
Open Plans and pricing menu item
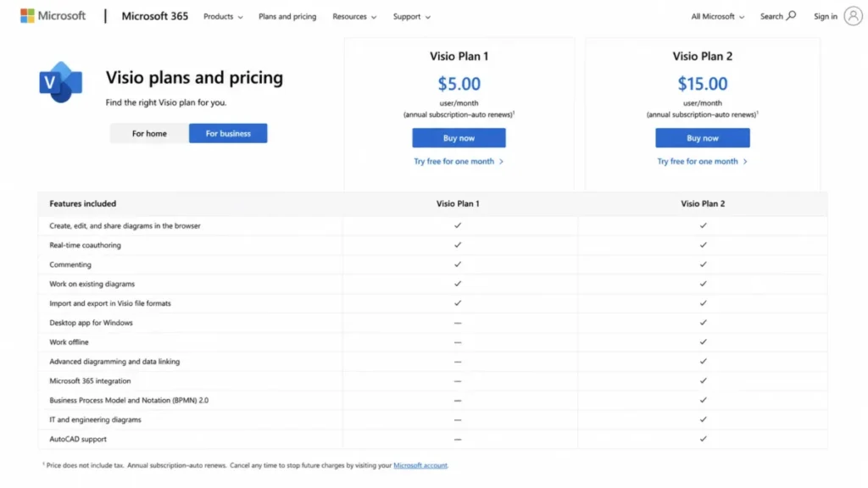click(x=287, y=17)
